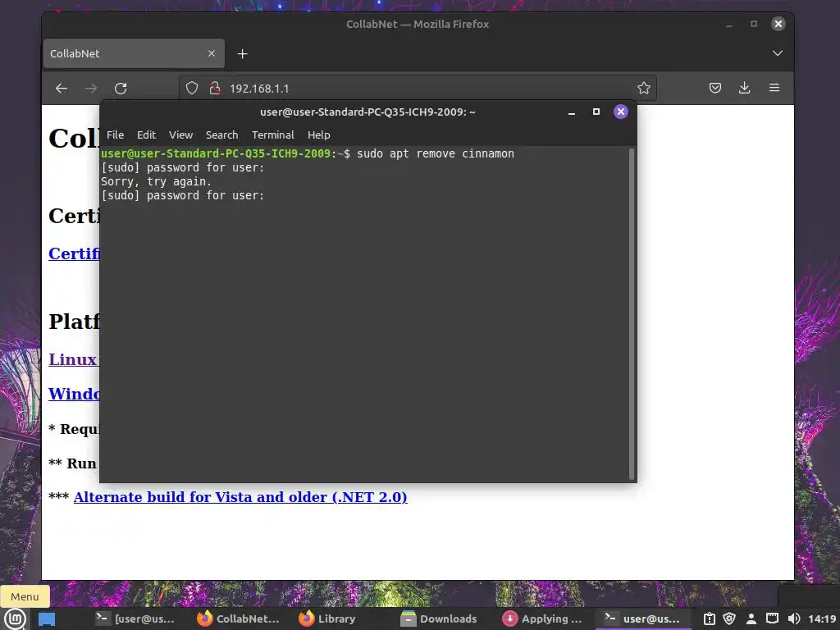
Task: Bookmark this page with the star
Action: click(x=643, y=88)
